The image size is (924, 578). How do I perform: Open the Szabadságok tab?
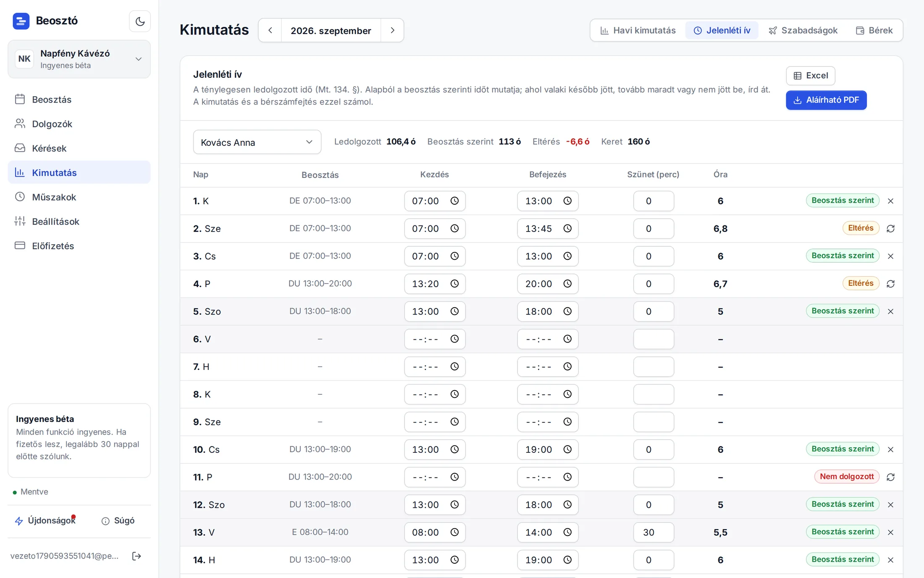click(x=803, y=30)
